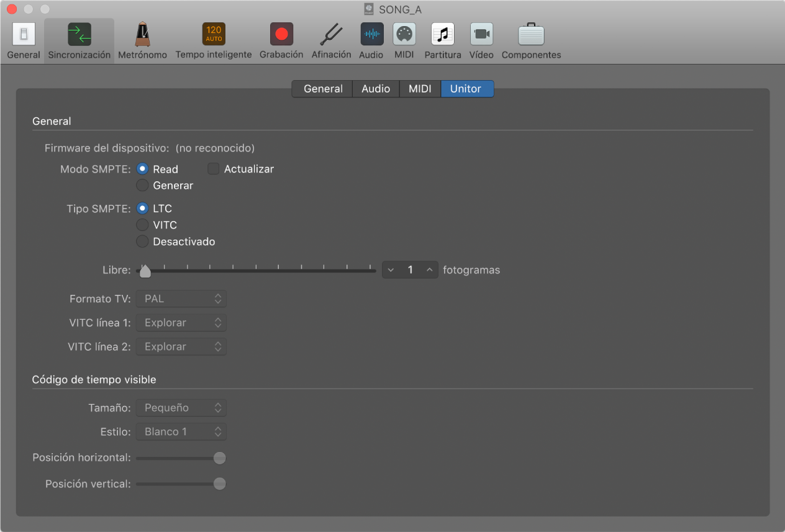Switch to the MIDI sub-tab
This screenshot has height=532, width=785.
pyautogui.click(x=420, y=89)
